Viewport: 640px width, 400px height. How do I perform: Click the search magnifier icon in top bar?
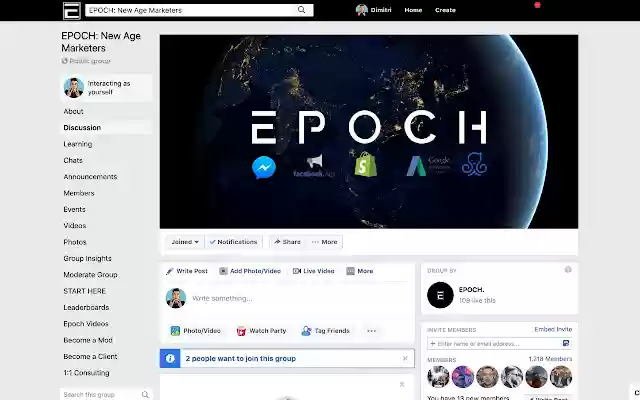click(x=301, y=10)
